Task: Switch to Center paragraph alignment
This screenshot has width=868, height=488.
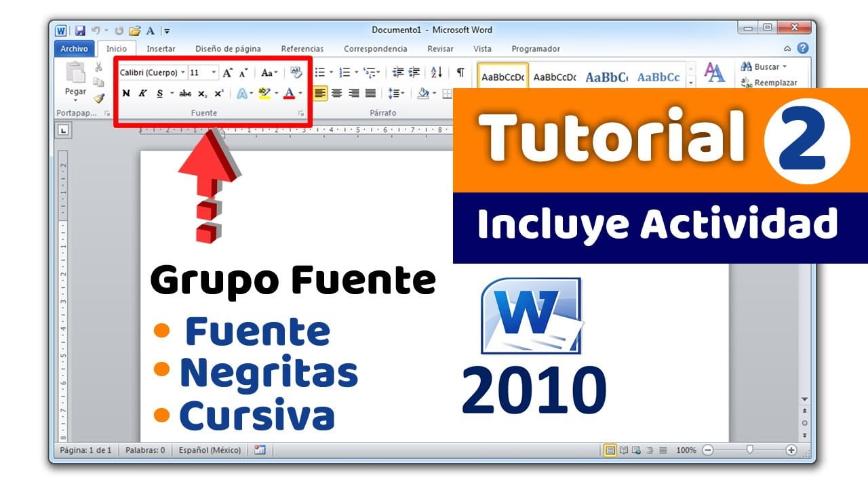Action: pyautogui.click(x=336, y=94)
